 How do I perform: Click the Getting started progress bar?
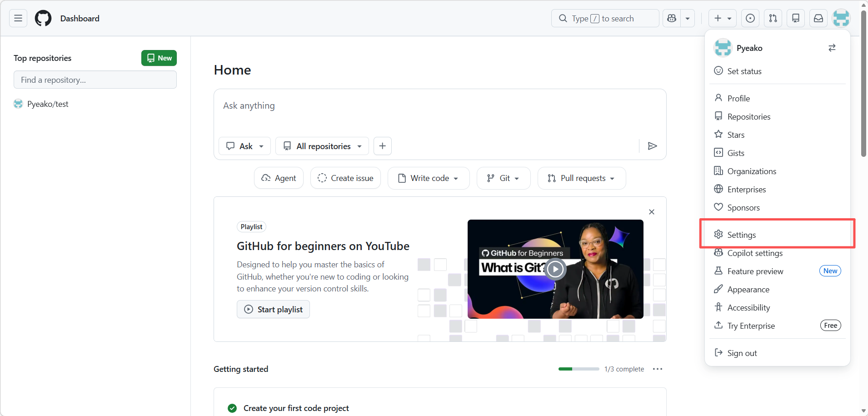click(x=579, y=369)
